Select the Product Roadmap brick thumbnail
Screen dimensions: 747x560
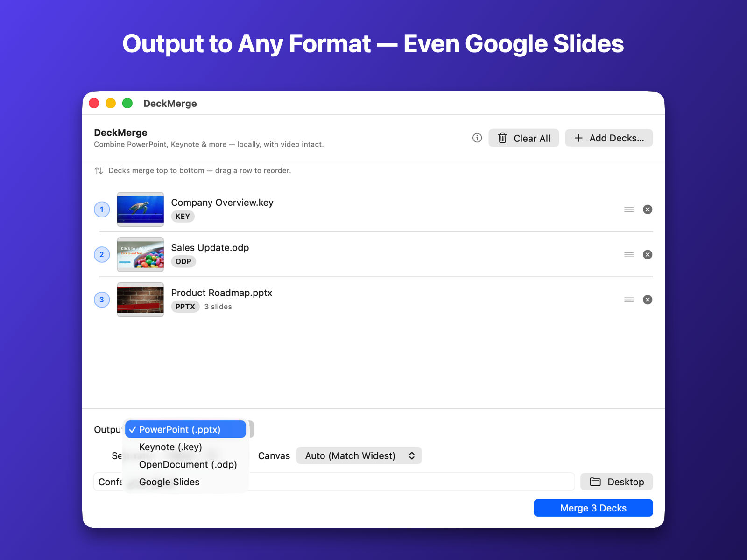(140, 300)
